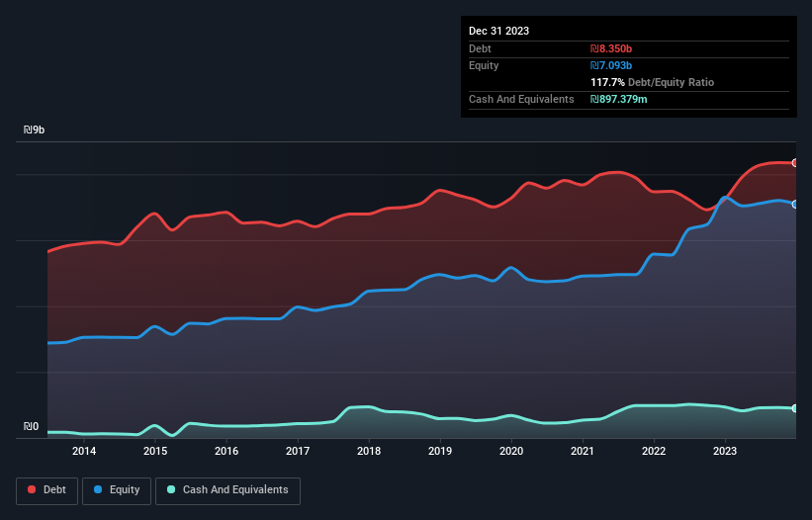Click the Equity row label in tooltip
The image size is (812, 520).
click(x=484, y=65)
